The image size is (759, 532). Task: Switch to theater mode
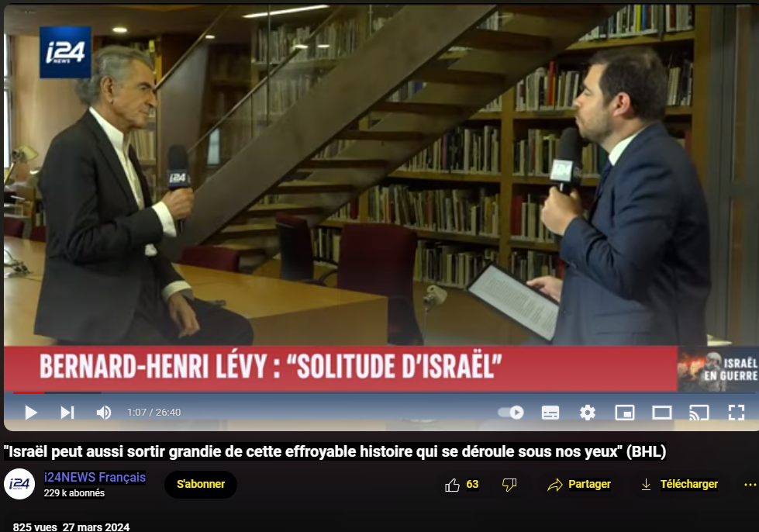pos(662,413)
